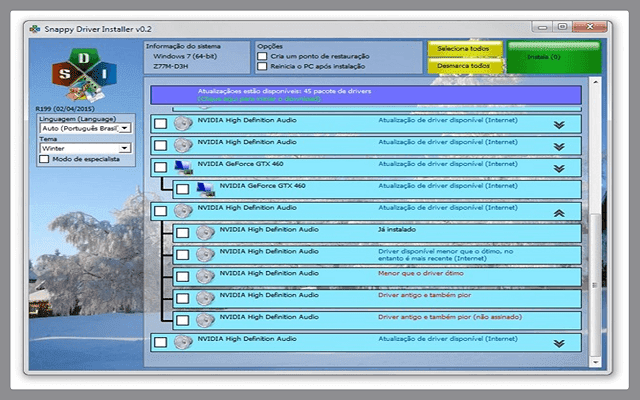This screenshot has width=640, height=400.
Task: Click the driver list scrollbar up arrow
Action: (596, 82)
